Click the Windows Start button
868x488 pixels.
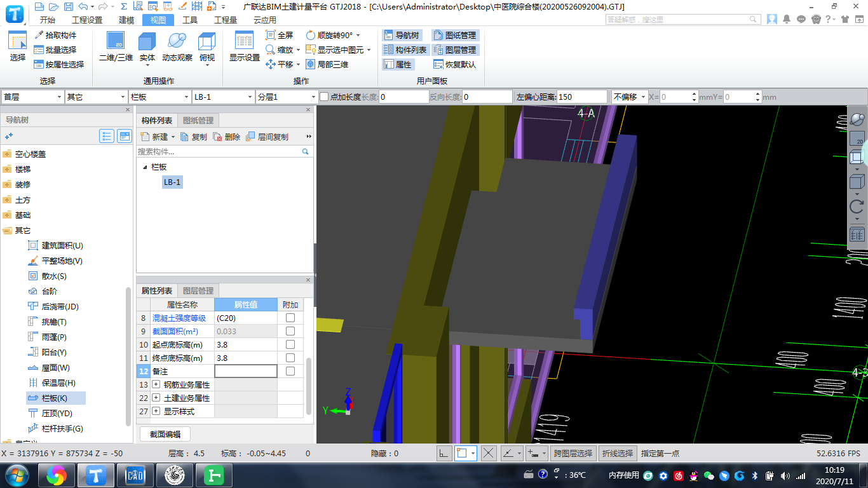[17, 475]
